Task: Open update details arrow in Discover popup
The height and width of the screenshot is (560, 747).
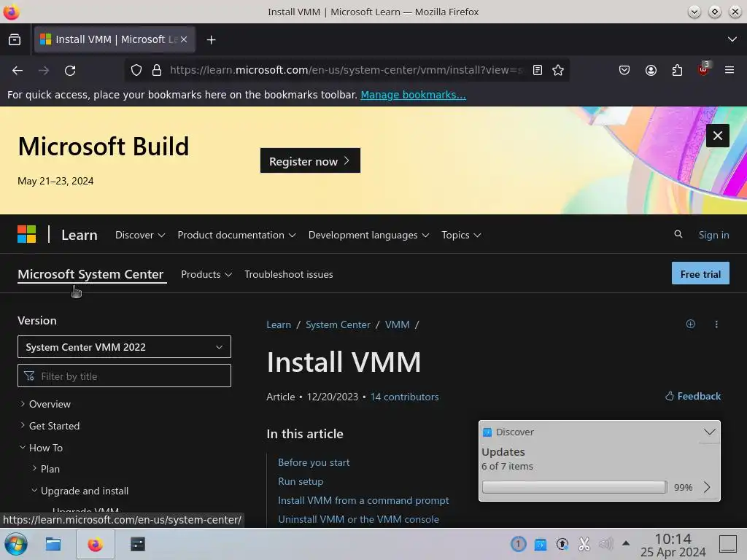Action: tap(707, 486)
